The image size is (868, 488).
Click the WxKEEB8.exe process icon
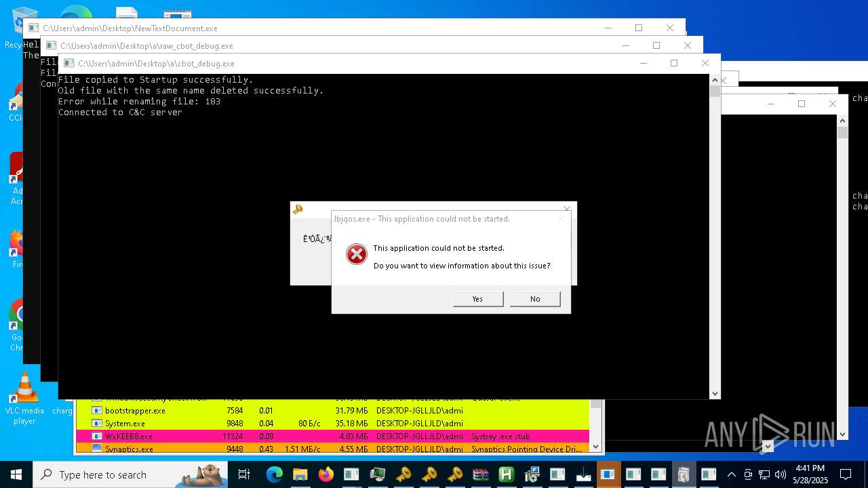coord(96,436)
